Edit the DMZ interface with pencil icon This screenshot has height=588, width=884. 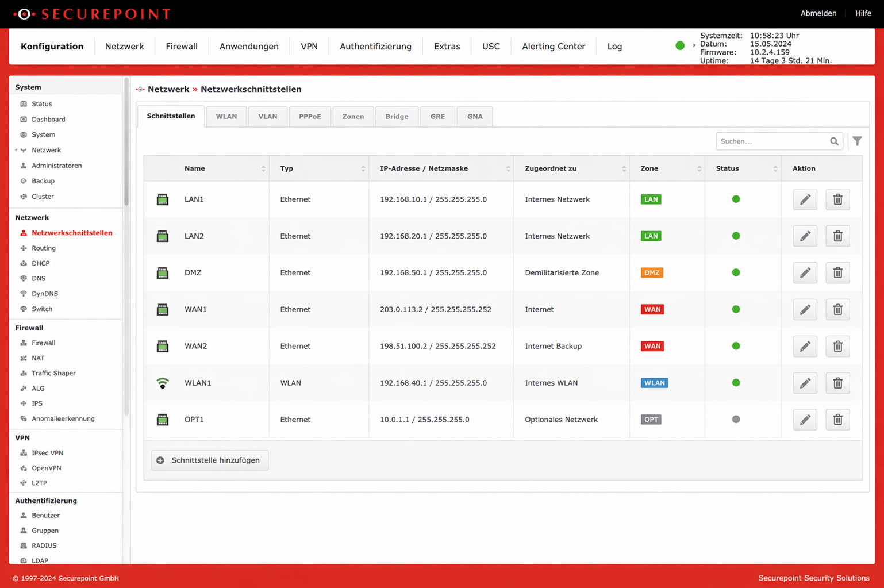point(805,272)
